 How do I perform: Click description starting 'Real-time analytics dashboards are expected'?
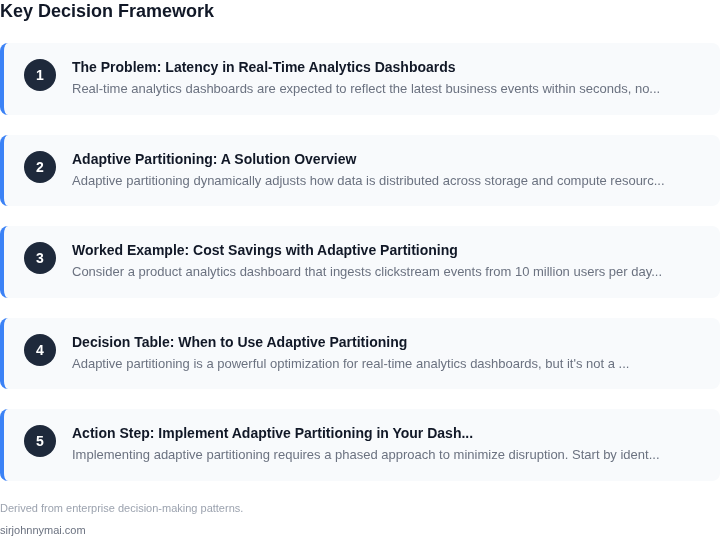coord(366,89)
